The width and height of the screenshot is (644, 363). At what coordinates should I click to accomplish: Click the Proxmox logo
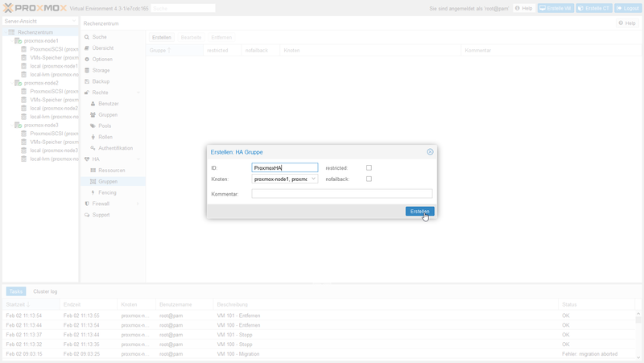coord(35,8)
